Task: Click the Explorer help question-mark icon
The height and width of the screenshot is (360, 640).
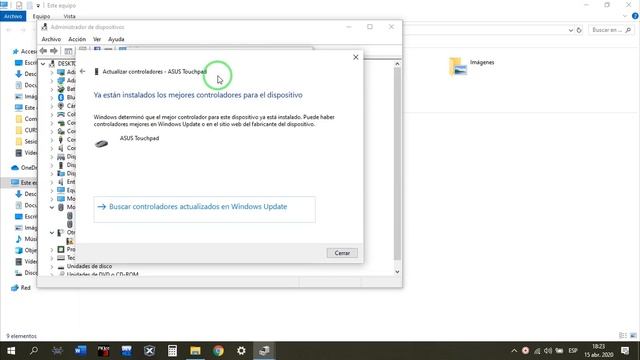Action: tap(635, 16)
